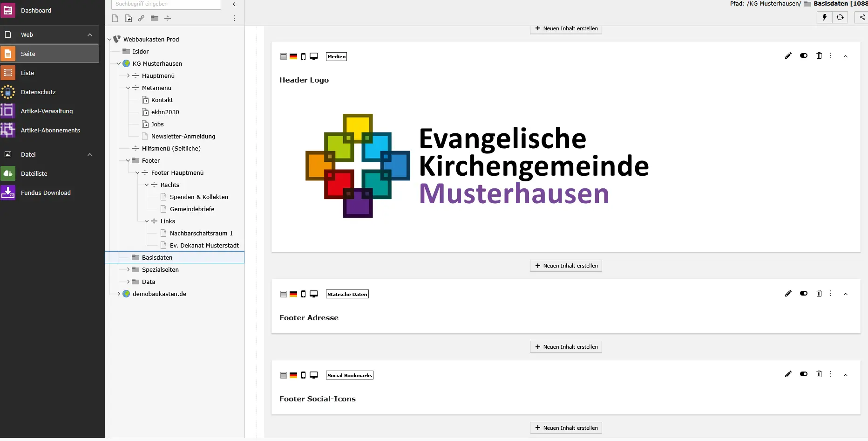868x441 pixels.
Task: Toggle visibility of the Footer Social-Icons block
Action: pyautogui.click(x=804, y=374)
